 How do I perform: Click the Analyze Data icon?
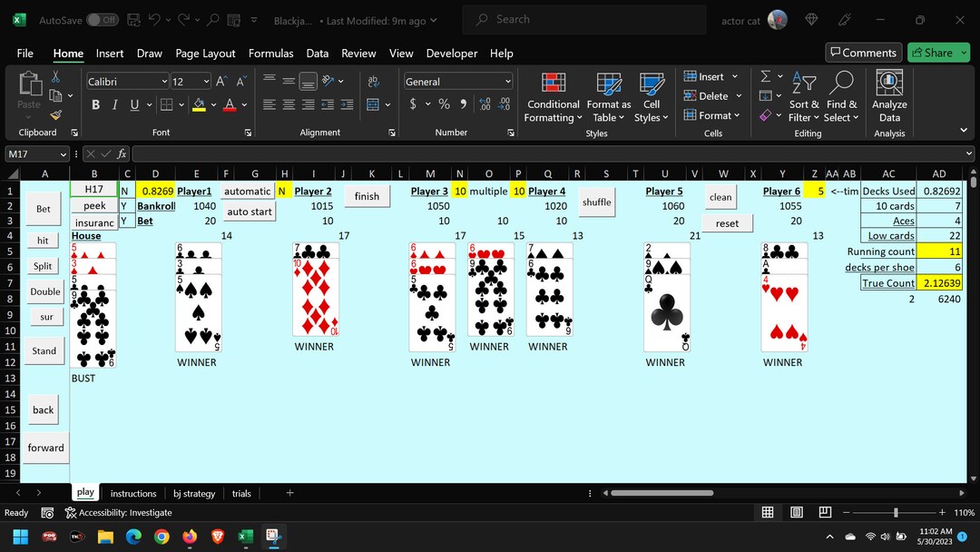click(x=888, y=96)
